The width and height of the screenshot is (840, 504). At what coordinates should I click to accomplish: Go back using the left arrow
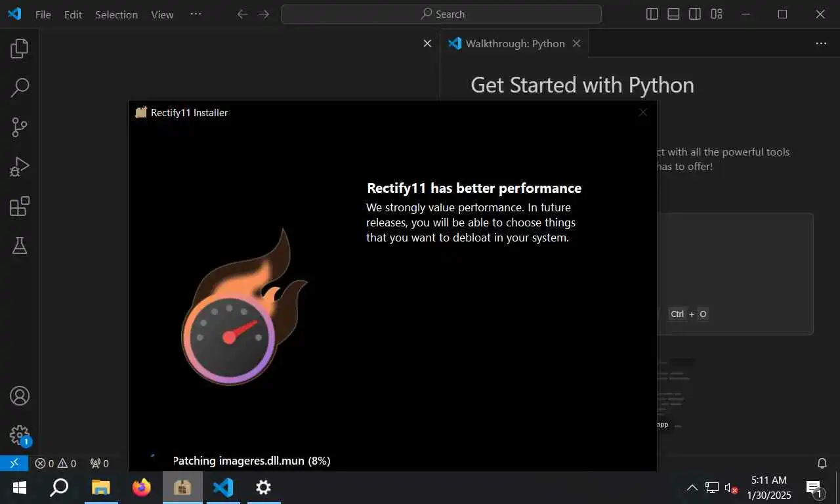coord(242,14)
